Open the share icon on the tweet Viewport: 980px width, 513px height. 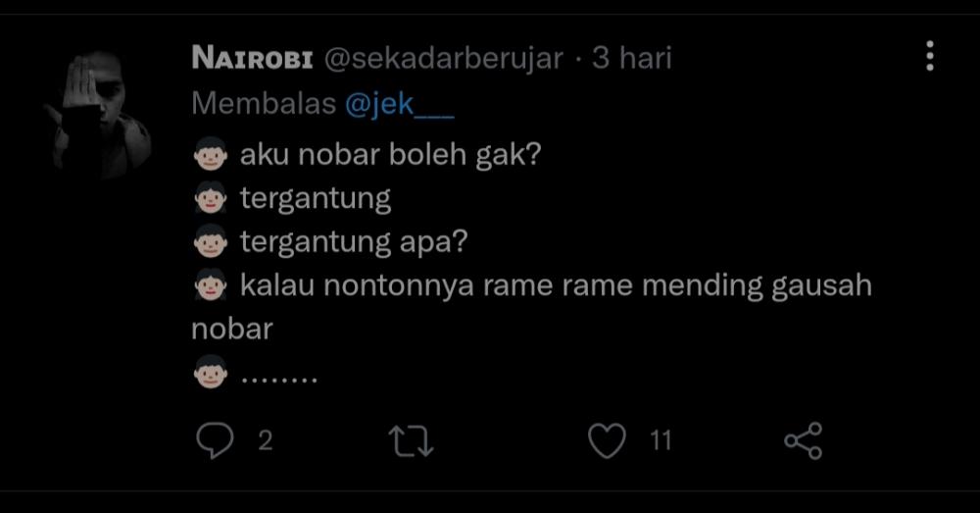click(x=804, y=440)
